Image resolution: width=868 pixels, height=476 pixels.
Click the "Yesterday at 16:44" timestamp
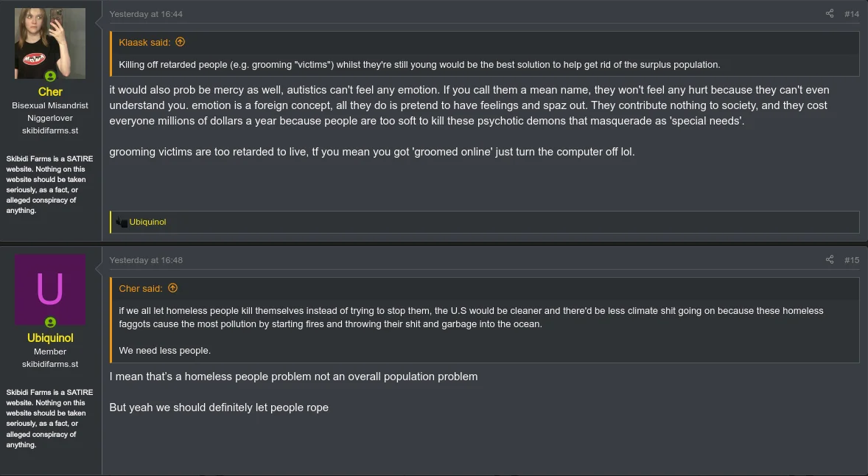coord(146,14)
